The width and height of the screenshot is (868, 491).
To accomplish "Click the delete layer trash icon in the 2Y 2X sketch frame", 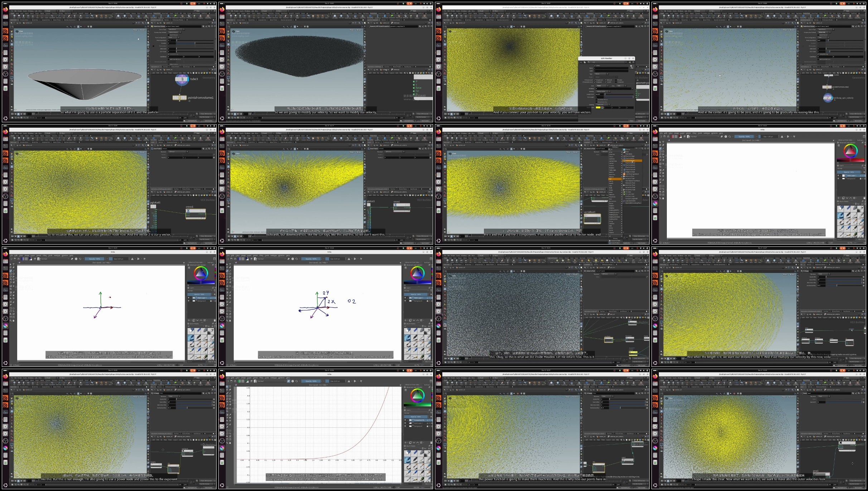I will tap(431, 320).
